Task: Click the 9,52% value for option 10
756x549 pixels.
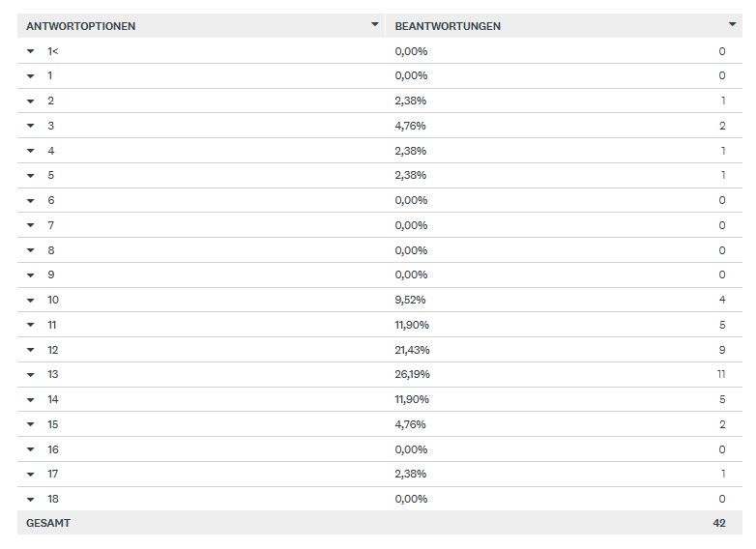Action: (x=411, y=300)
